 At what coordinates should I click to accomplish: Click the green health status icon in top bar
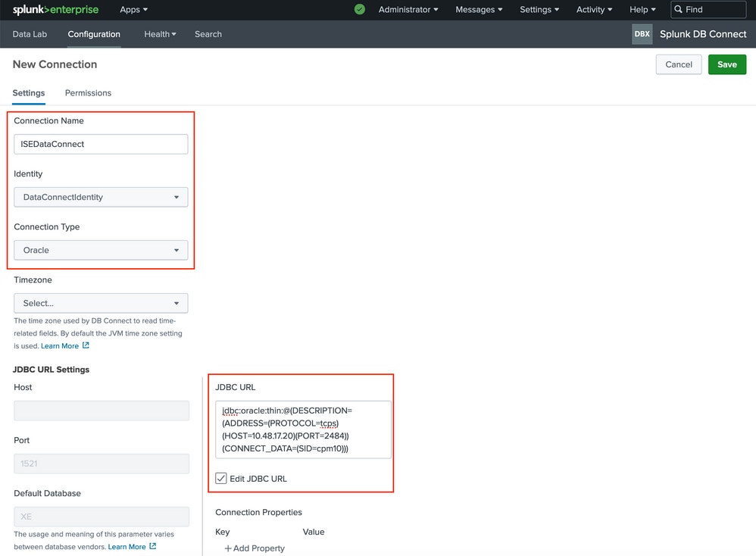(359, 10)
